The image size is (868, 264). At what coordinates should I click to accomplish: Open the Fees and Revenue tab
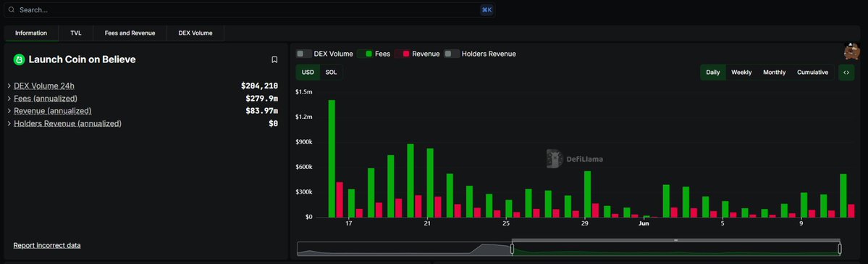pos(130,33)
